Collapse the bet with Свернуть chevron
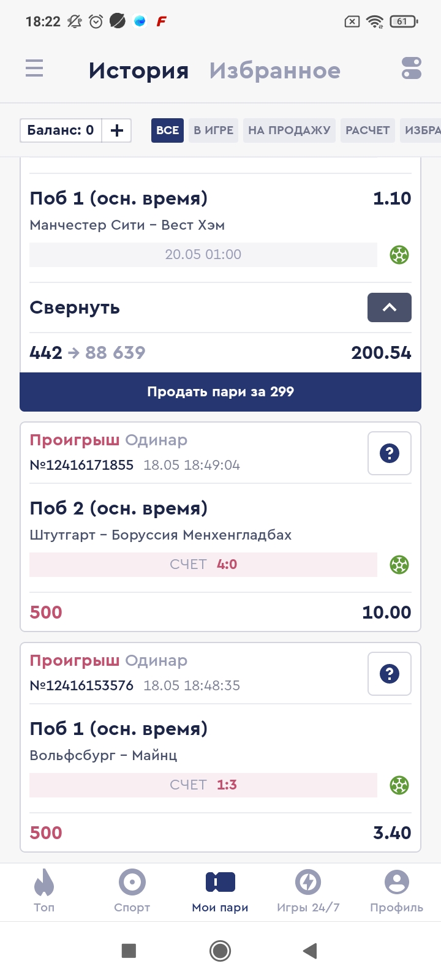The image size is (441, 980). tap(389, 307)
